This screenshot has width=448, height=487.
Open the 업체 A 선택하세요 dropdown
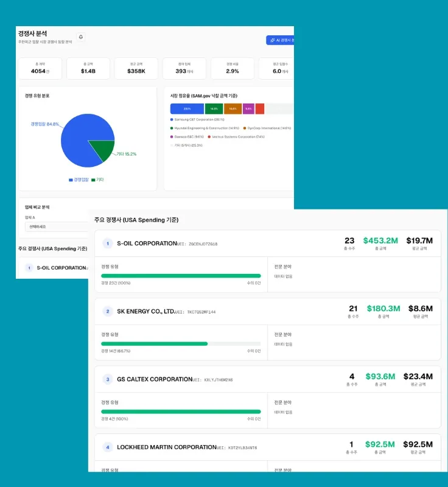pyautogui.click(x=57, y=226)
